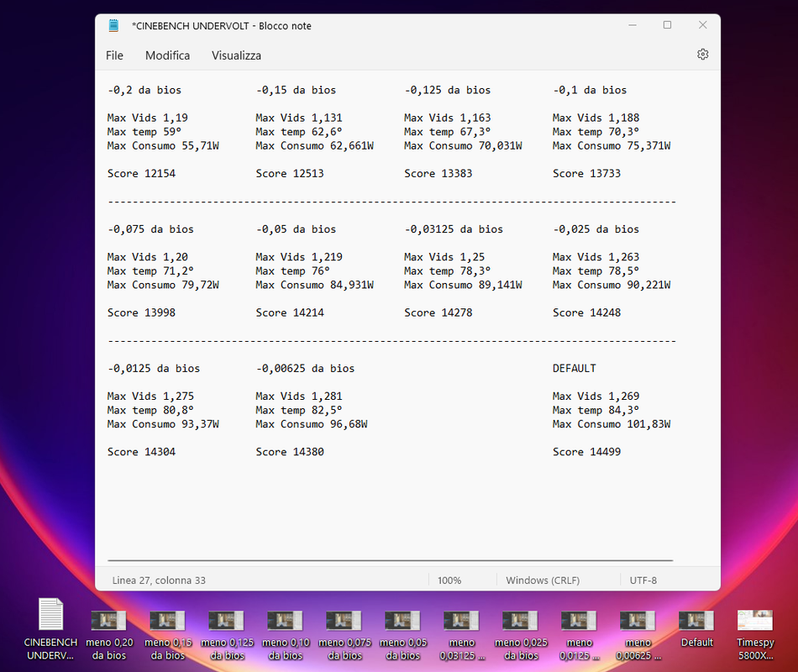Click 'Score 12513' text
798x672 pixels.
[290, 174]
